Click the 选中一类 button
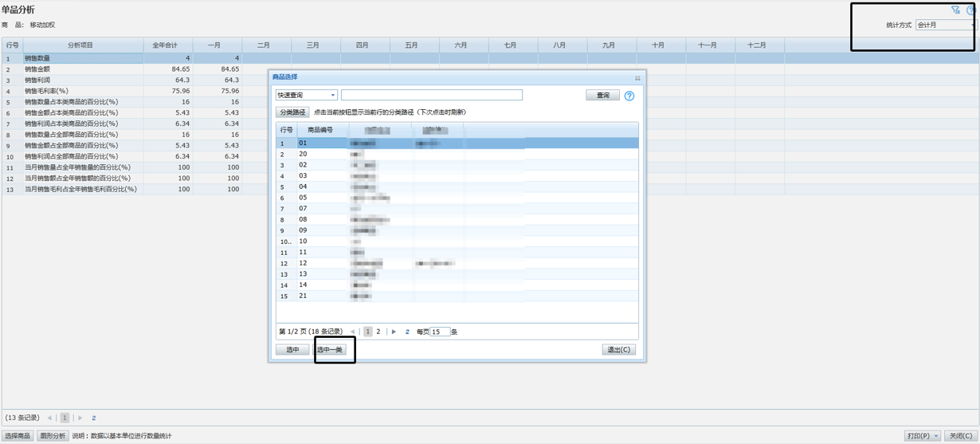 coord(330,350)
